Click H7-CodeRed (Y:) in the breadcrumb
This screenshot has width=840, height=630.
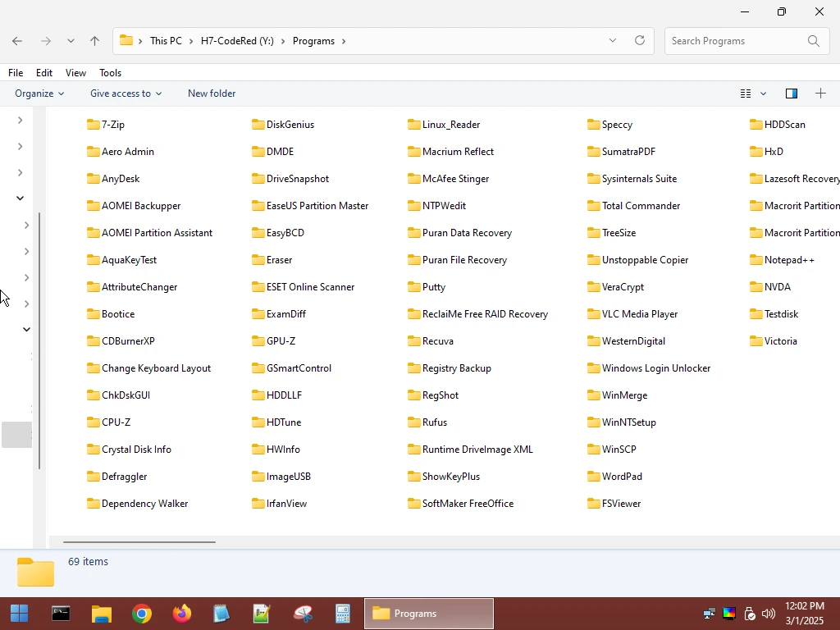[x=237, y=41]
